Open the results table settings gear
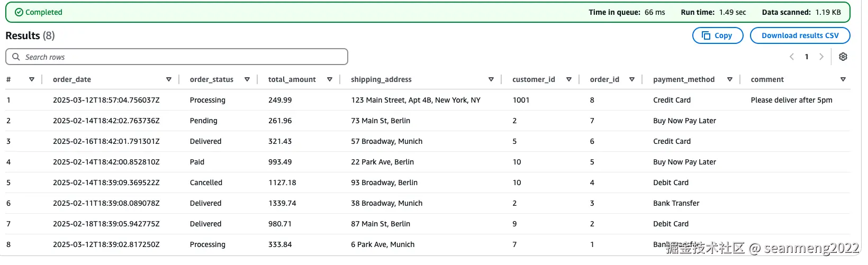The height and width of the screenshot is (265, 868). tap(843, 57)
